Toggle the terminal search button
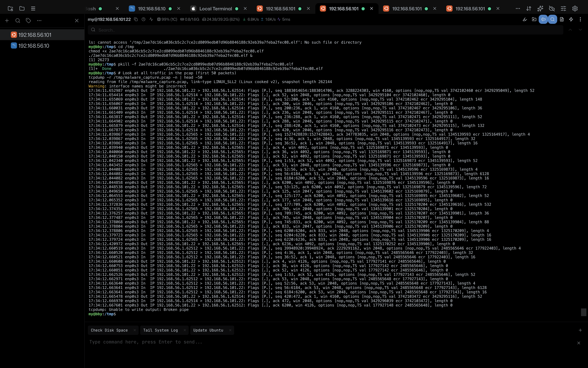This screenshot has width=588, height=368. (552, 19)
